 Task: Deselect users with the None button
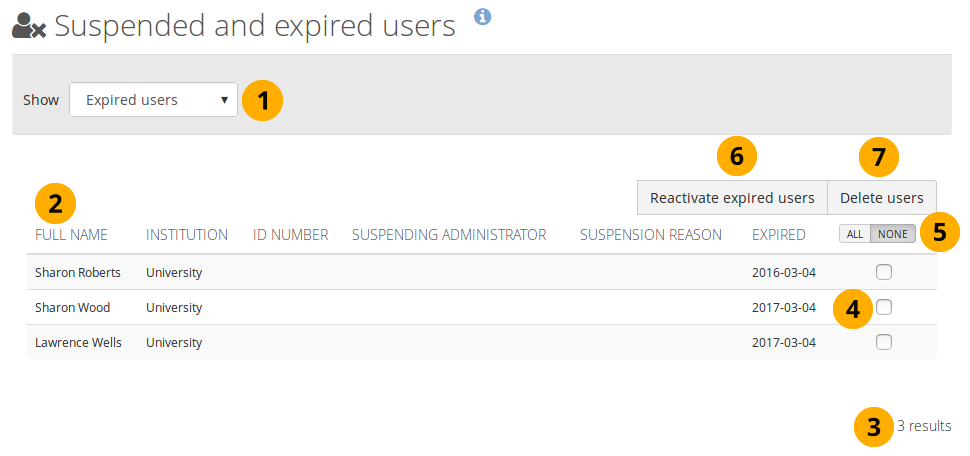click(x=893, y=233)
